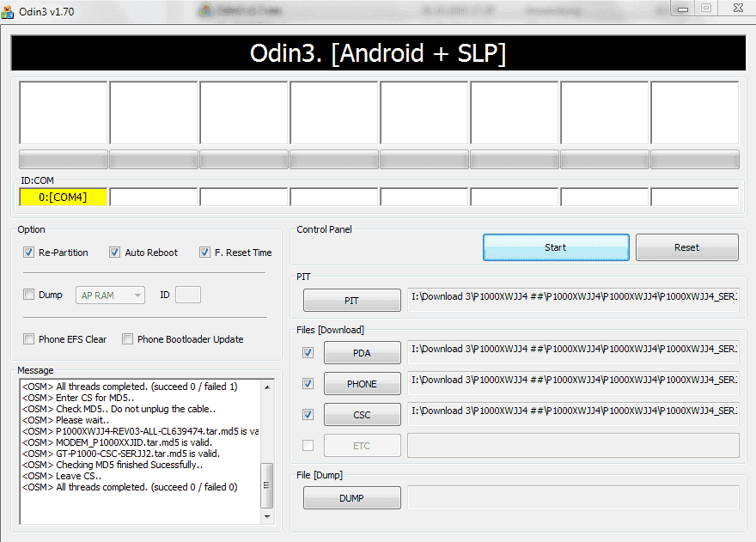Click the Start button
This screenshot has width=756, height=542.
click(x=556, y=247)
